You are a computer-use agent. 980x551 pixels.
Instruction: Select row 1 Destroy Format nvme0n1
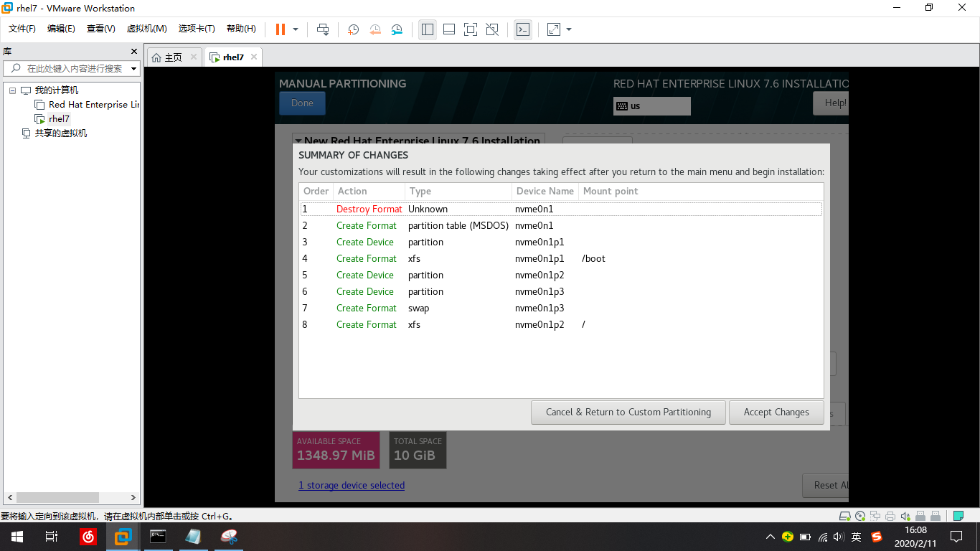click(561, 209)
